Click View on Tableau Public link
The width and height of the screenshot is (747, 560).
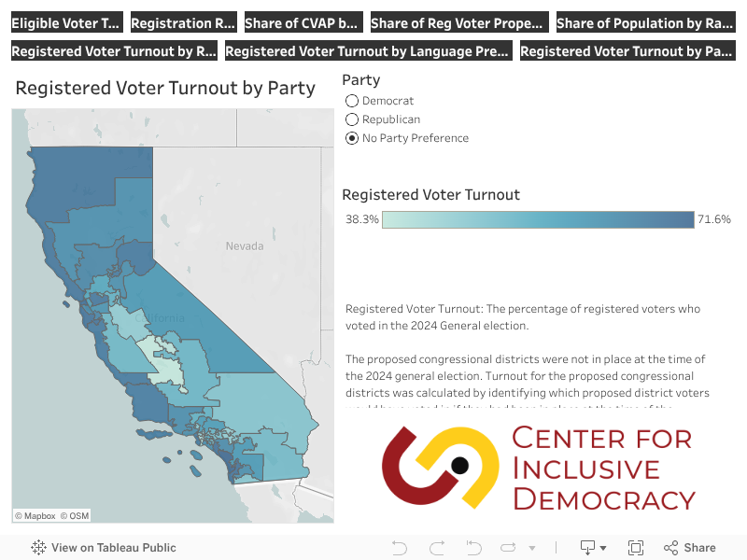113,548
